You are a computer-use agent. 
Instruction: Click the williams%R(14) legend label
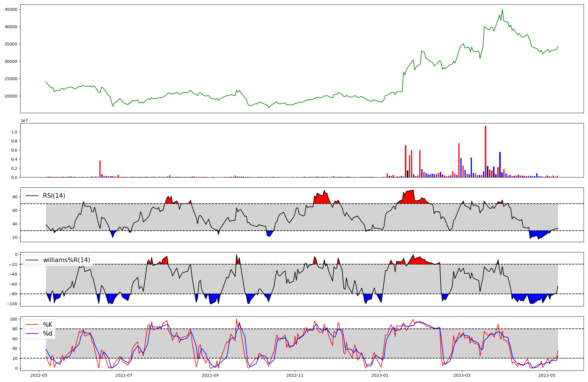pos(66,260)
